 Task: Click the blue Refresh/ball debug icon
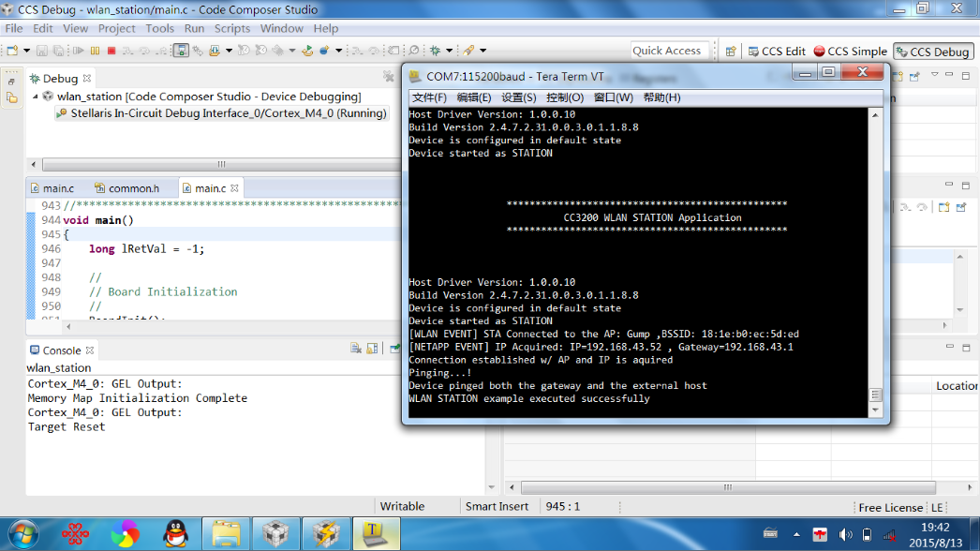(324, 50)
